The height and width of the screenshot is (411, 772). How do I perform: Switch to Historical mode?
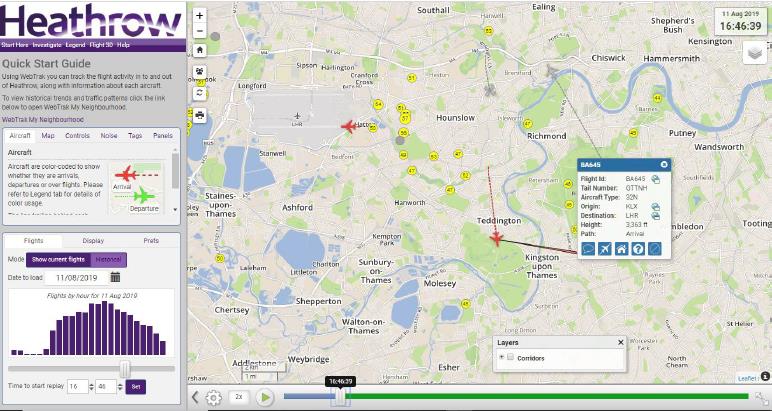click(108, 259)
